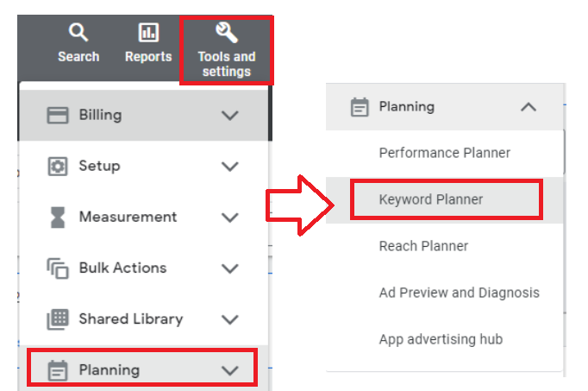588x391 pixels.
Task: Click the Search magnifier icon
Action: point(78,33)
